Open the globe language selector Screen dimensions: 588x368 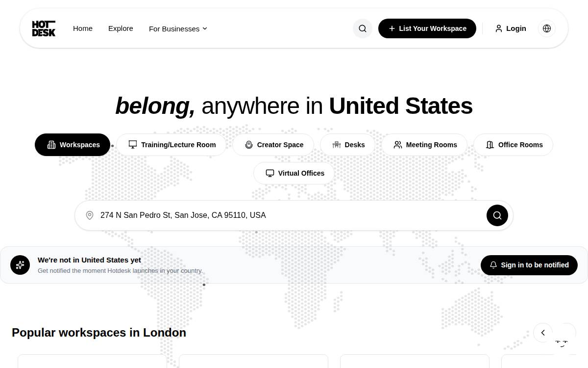[547, 28]
